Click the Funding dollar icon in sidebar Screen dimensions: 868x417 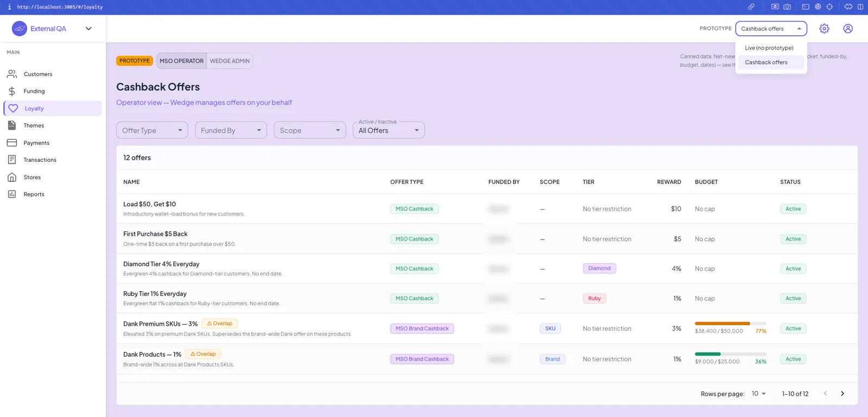(x=12, y=91)
